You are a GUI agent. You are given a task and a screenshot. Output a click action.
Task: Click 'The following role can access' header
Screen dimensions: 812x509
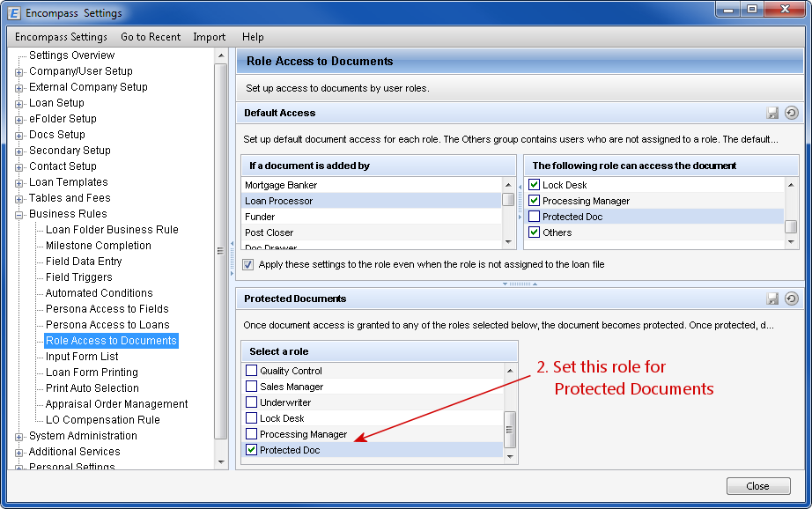click(661, 166)
